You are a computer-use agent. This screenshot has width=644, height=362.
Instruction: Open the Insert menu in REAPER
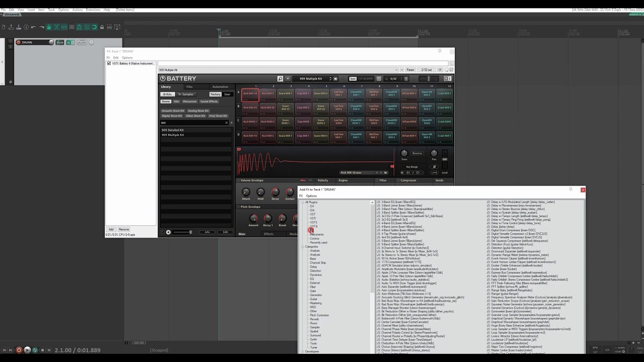pos(31,10)
